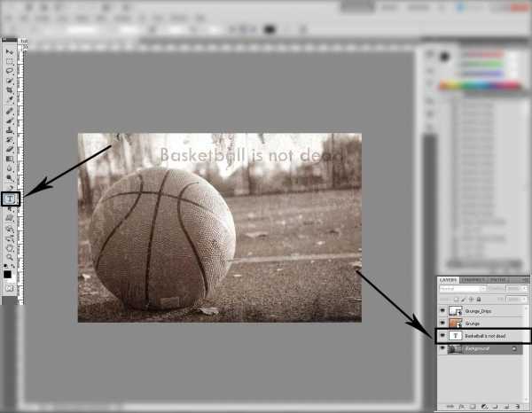Image resolution: width=532 pixels, height=413 pixels.
Task: Toggle lock all in Layers panel
Action: point(479,300)
